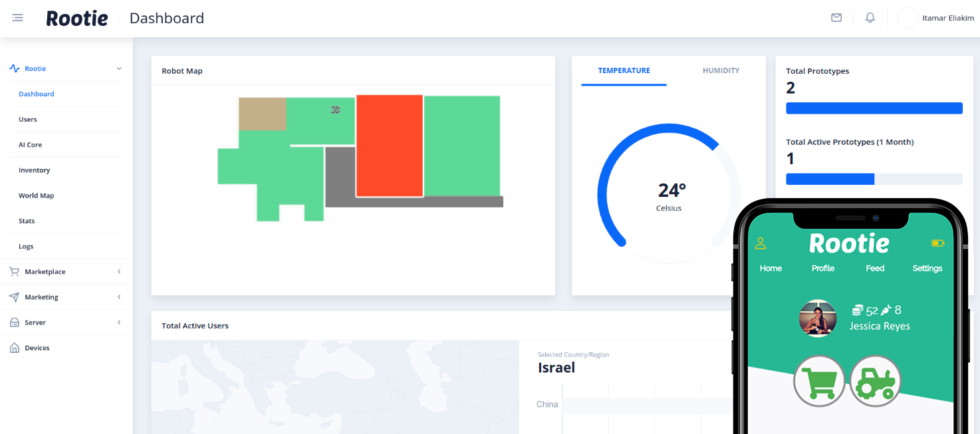Click the Rootie logo in header

pyautogui.click(x=76, y=19)
